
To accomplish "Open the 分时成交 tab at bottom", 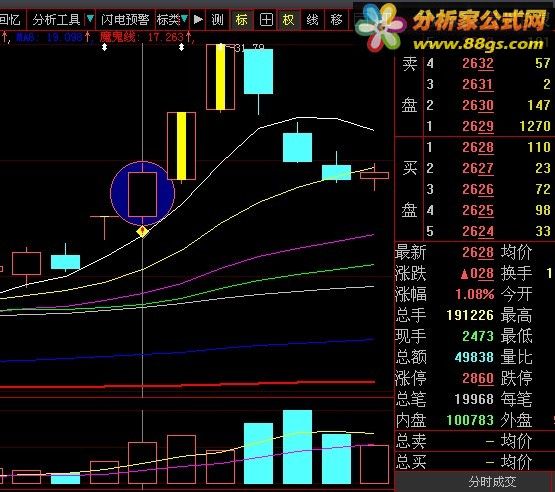I will [492, 482].
